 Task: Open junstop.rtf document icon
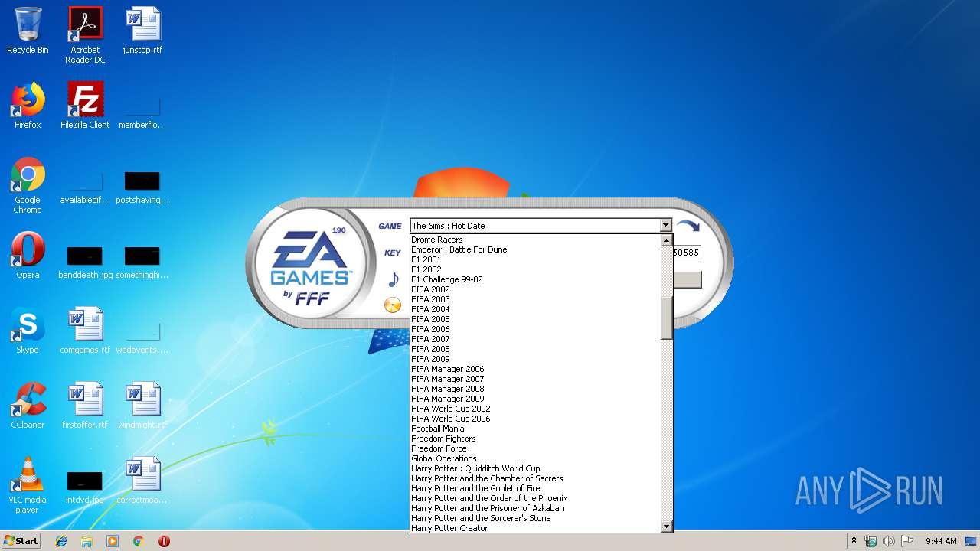click(142, 31)
